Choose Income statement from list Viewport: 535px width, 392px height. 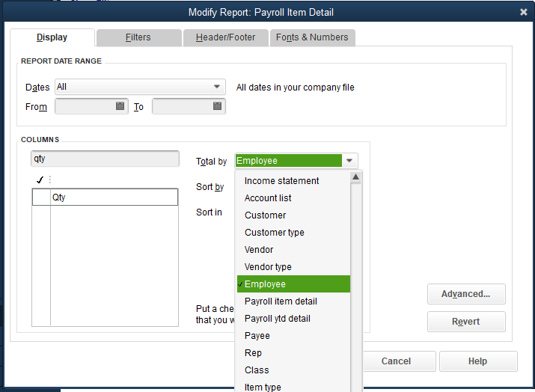(293, 181)
